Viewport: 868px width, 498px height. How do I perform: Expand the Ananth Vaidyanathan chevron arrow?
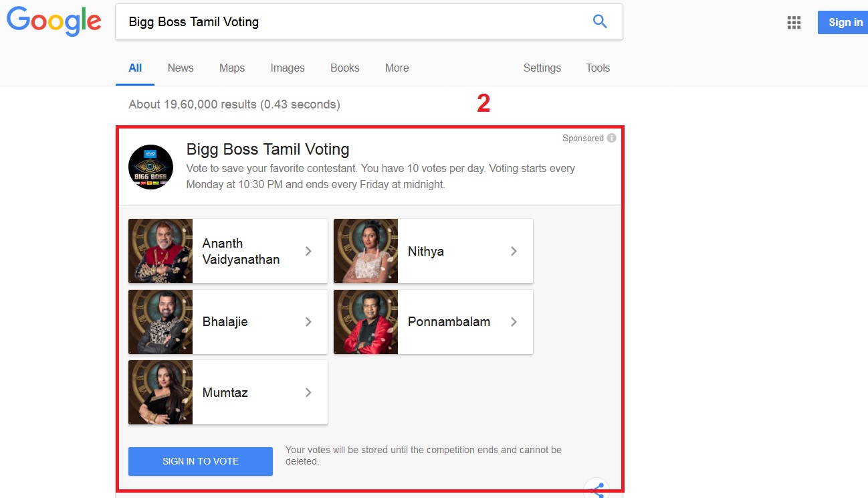click(308, 251)
